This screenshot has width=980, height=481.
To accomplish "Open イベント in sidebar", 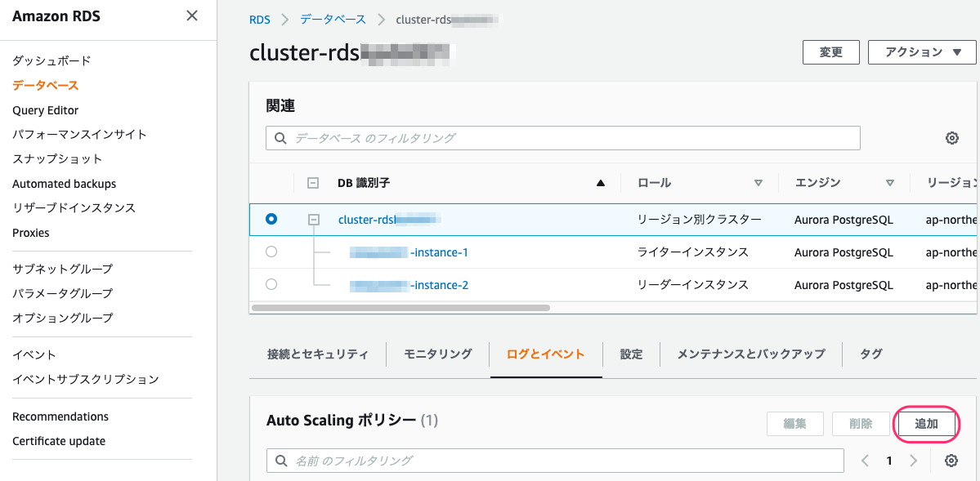I will pos(34,354).
